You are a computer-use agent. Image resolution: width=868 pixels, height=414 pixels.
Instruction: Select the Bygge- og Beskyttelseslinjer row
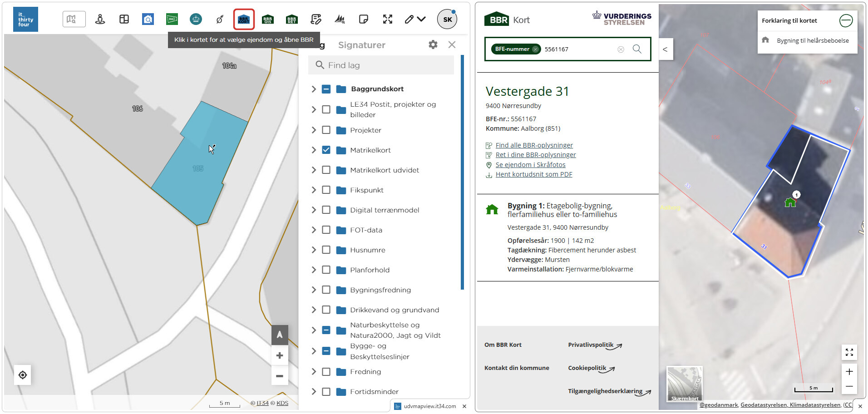tap(381, 351)
